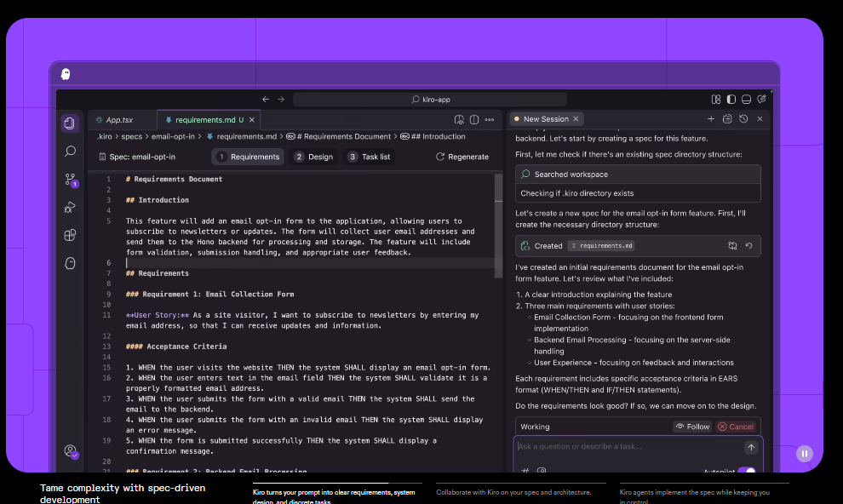Open Search from the activity bar
This screenshot has height=504, width=843.
click(x=70, y=151)
